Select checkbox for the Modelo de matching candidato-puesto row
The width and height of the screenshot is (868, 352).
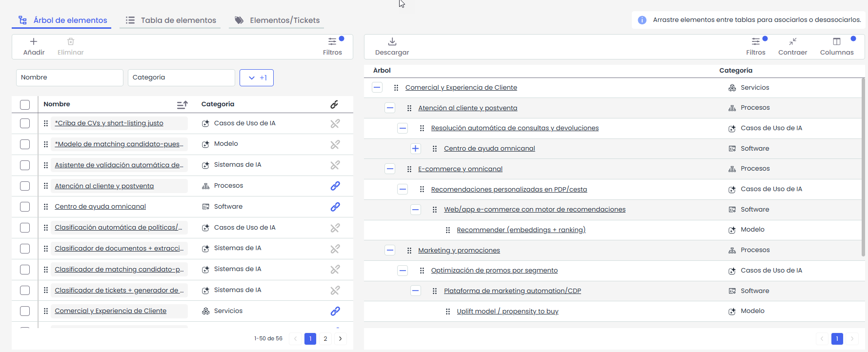[x=25, y=144]
